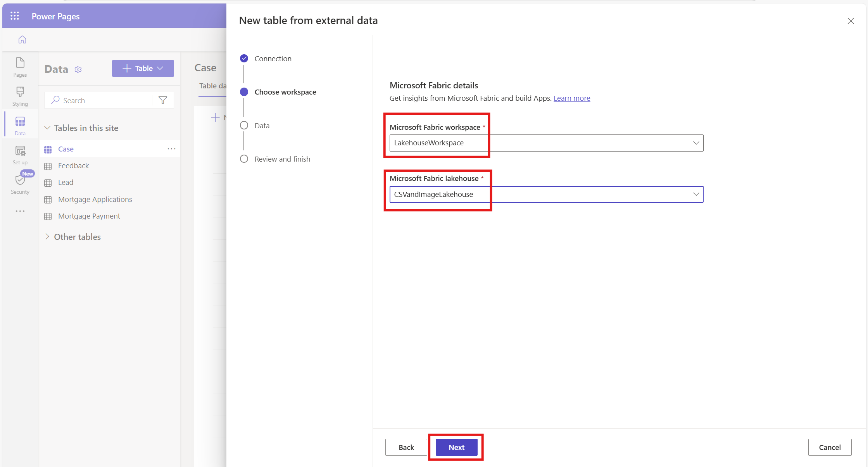Select the Data step circle
The image size is (868, 467).
[x=244, y=126]
